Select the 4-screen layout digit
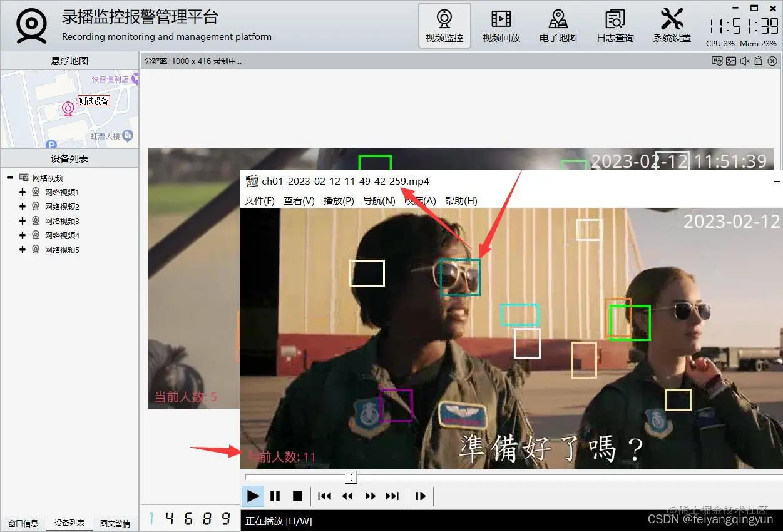This screenshot has width=783, height=532. [170, 518]
